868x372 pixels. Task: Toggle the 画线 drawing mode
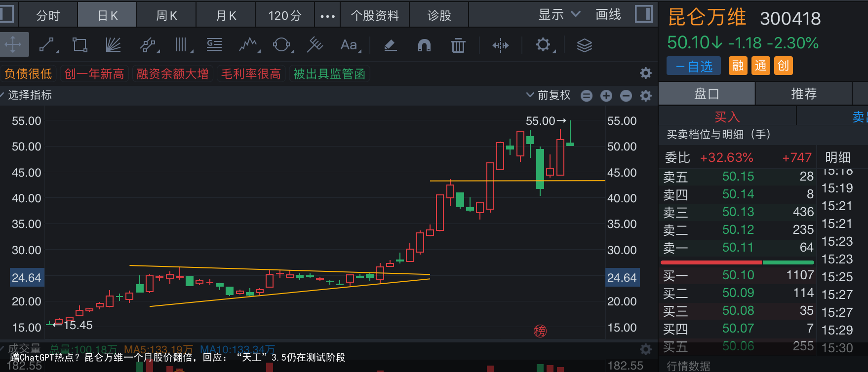click(x=608, y=14)
